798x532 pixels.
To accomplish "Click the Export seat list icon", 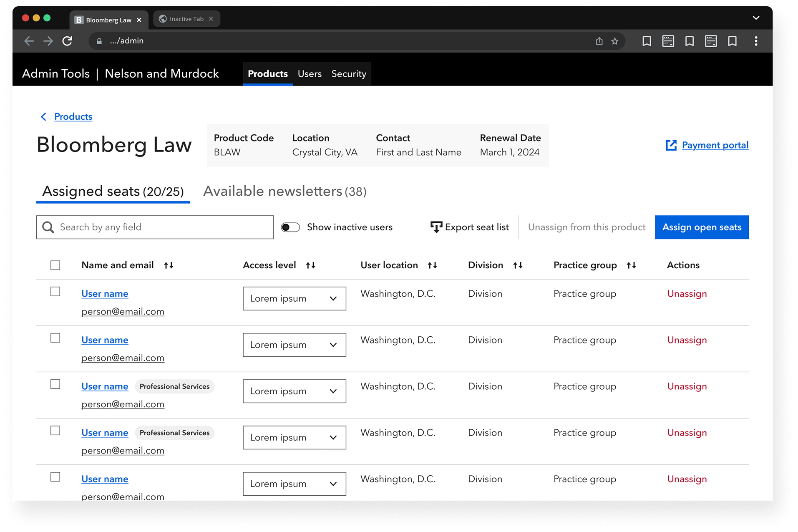I will tap(436, 227).
